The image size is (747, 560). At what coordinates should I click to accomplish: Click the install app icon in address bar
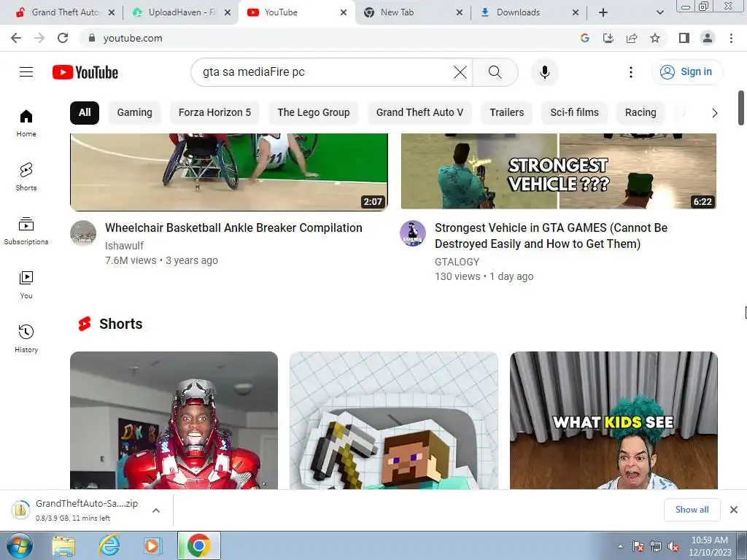[x=608, y=38]
